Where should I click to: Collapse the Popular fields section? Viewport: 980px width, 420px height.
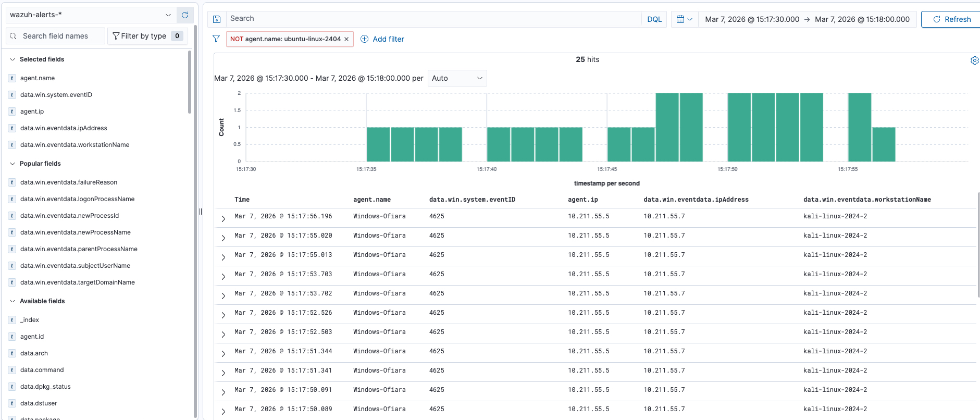[x=13, y=164]
